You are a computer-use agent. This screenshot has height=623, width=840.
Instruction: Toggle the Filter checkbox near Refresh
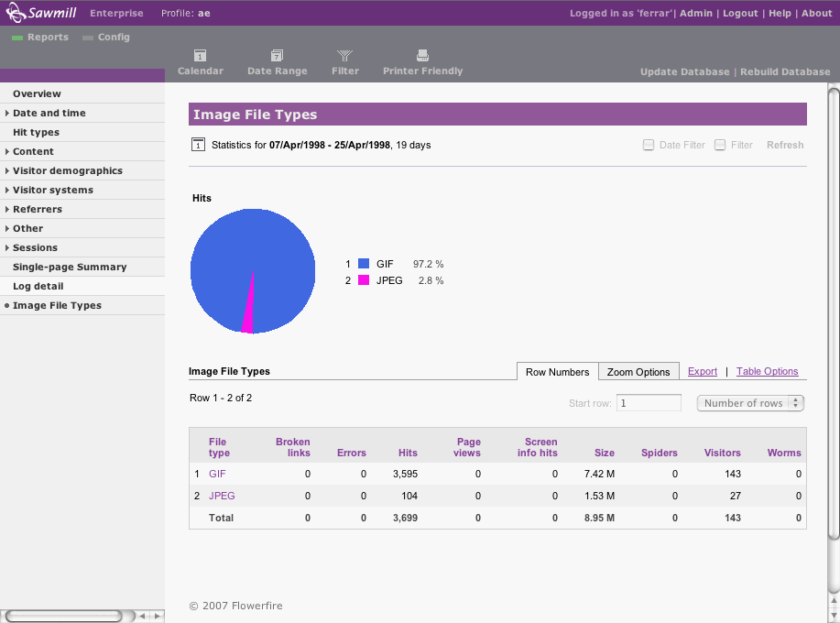[720, 145]
